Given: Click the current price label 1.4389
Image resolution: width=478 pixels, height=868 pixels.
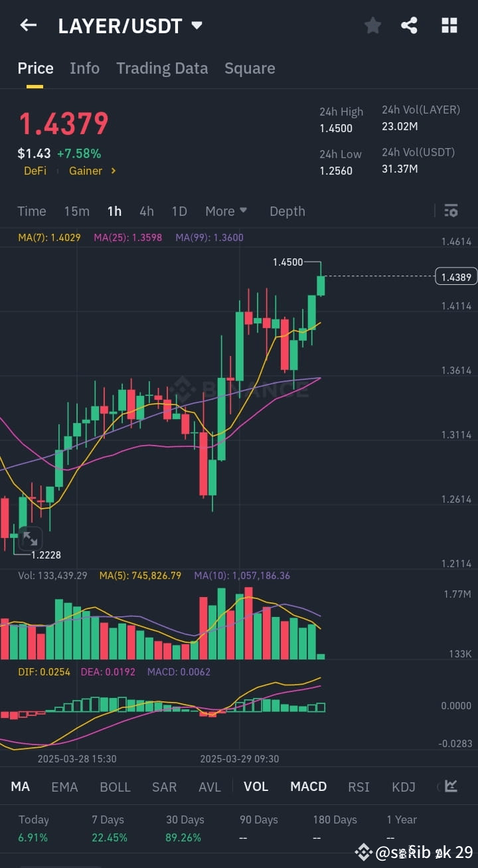Looking at the screenshot, I should pos(455,276).
